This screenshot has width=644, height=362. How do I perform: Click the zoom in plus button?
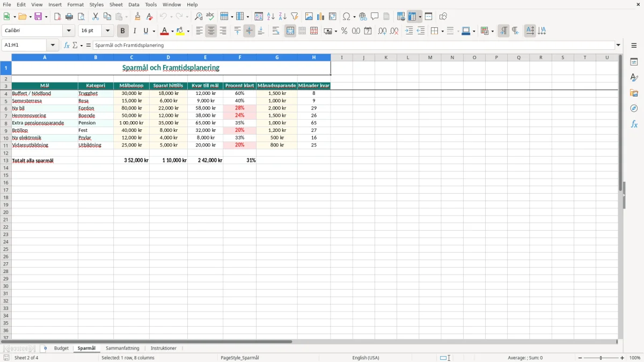pyautogui.click(x=623, y=358)
